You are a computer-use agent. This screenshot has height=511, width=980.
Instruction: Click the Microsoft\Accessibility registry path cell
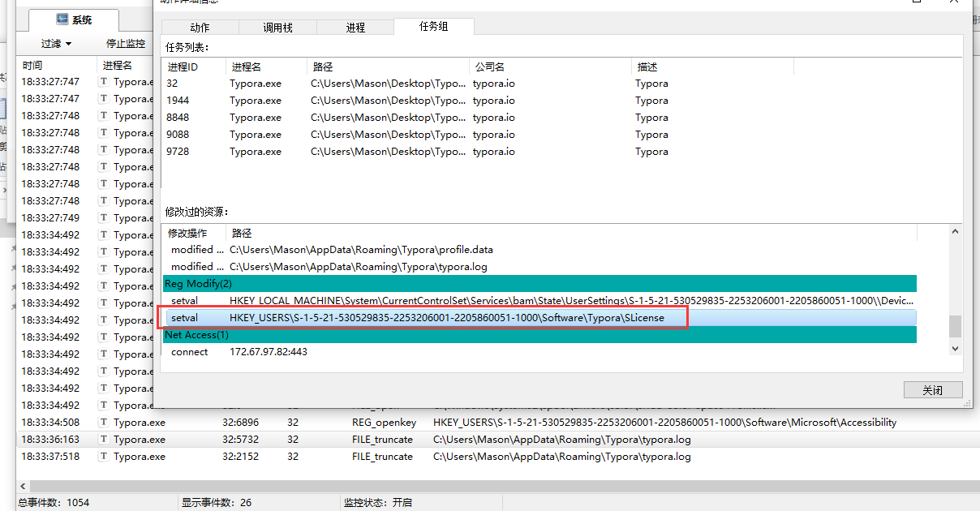coord(665,423)
